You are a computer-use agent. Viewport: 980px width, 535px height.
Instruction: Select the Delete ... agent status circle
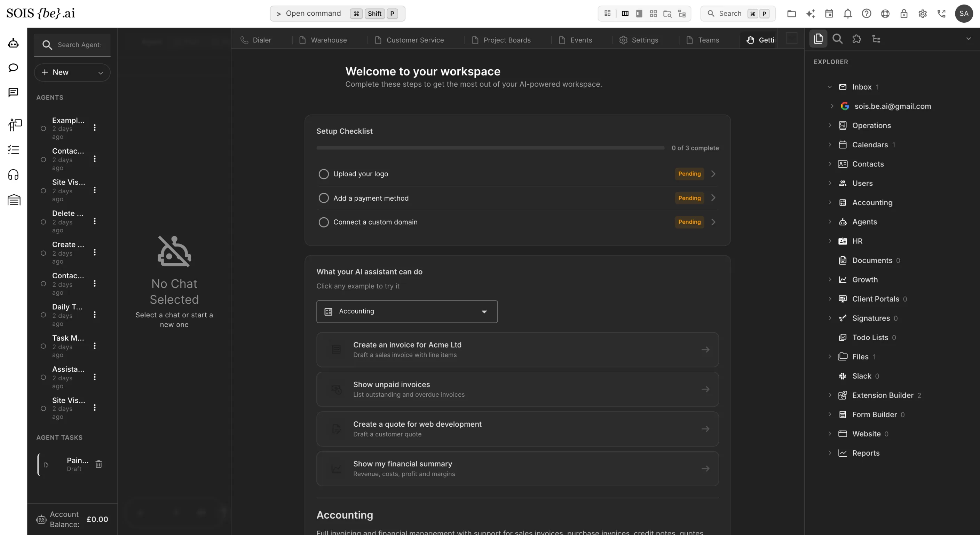[44, 222]
